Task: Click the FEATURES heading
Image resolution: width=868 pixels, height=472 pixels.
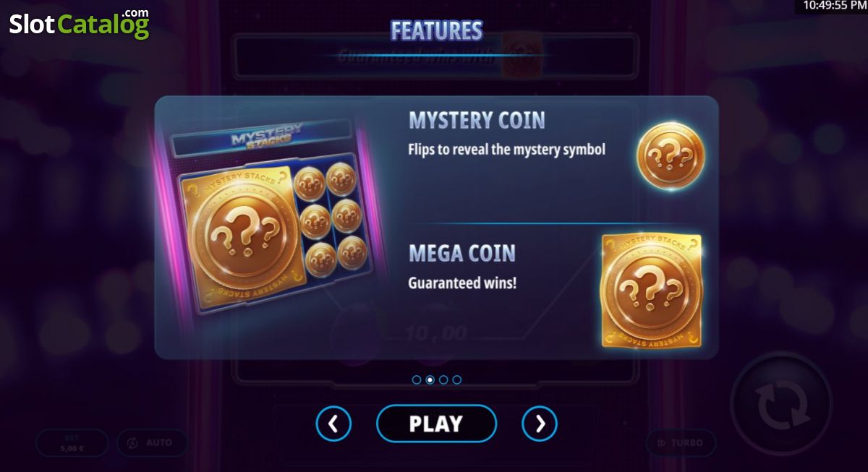Action: [x=436, y=30]
